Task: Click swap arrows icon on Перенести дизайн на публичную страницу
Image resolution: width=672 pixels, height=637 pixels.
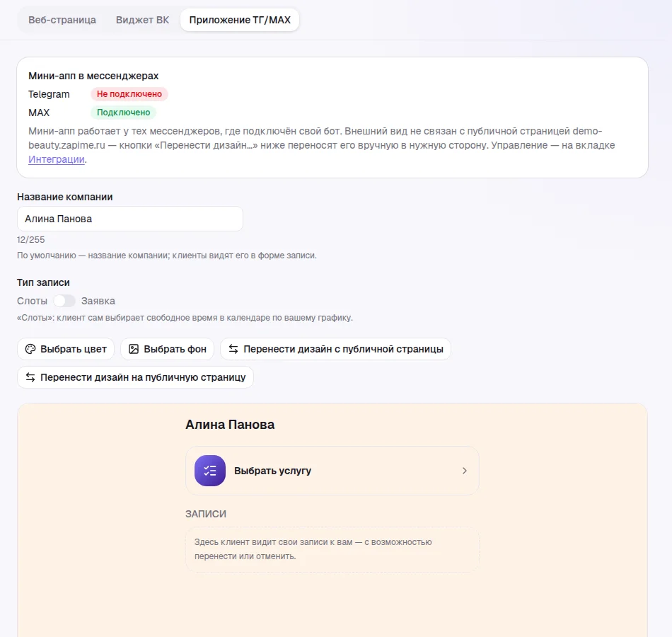Action: 30,377
